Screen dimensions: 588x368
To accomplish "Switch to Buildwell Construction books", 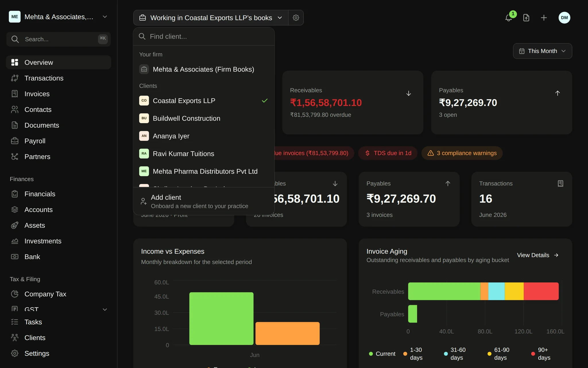I will [204, 118].
